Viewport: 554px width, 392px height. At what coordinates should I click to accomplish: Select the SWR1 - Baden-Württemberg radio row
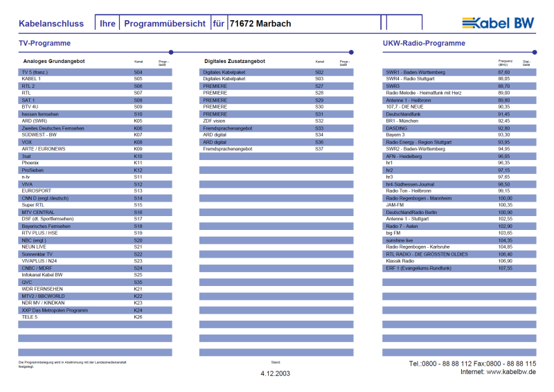point(459,72)
